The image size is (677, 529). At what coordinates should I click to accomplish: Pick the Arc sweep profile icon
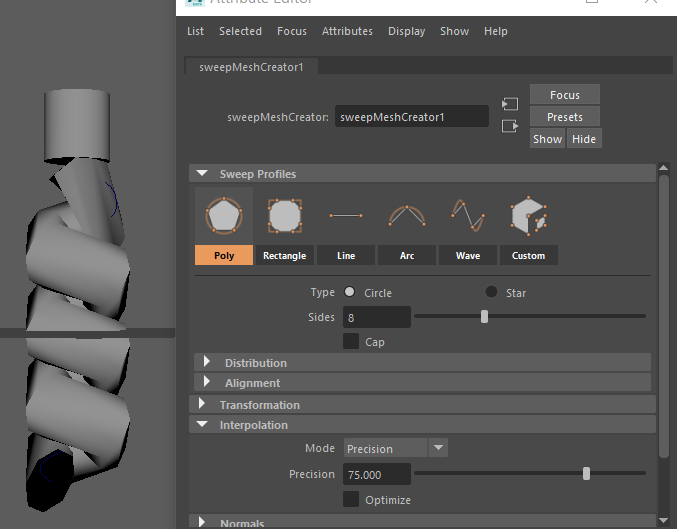coord(407,215)
